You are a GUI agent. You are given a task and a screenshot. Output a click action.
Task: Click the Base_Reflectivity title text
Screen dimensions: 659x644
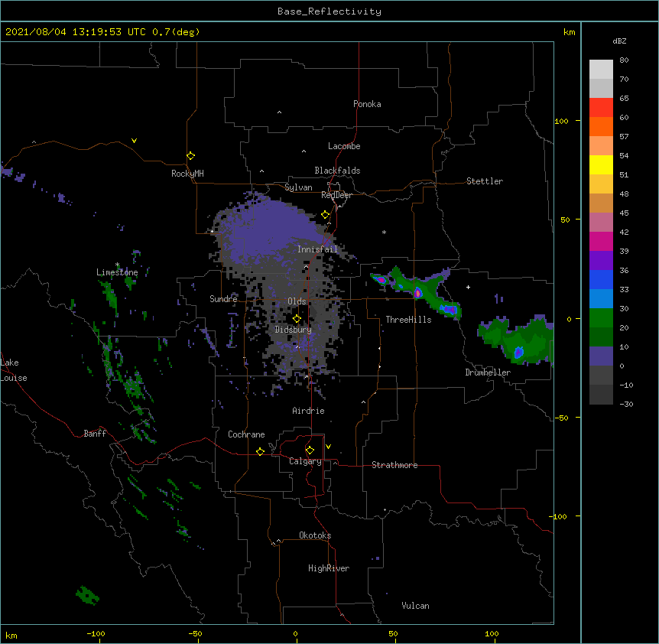(x=329, y=11)
